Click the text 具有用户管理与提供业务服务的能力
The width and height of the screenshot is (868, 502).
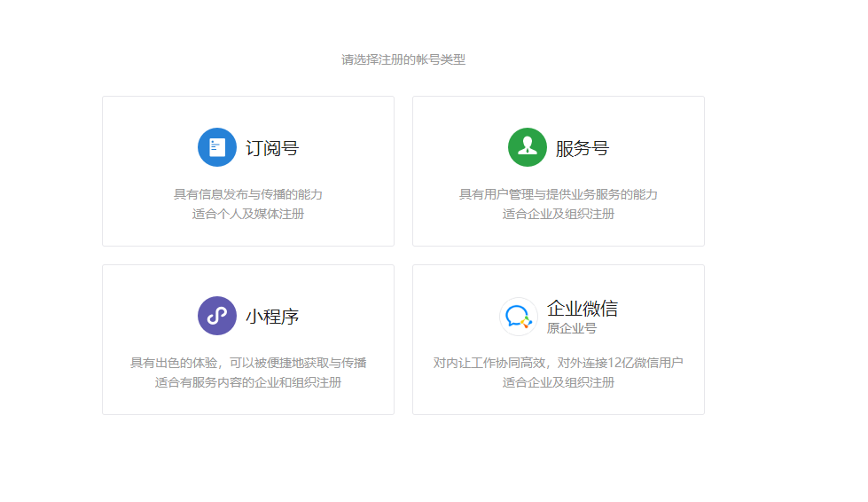point(558,194)
